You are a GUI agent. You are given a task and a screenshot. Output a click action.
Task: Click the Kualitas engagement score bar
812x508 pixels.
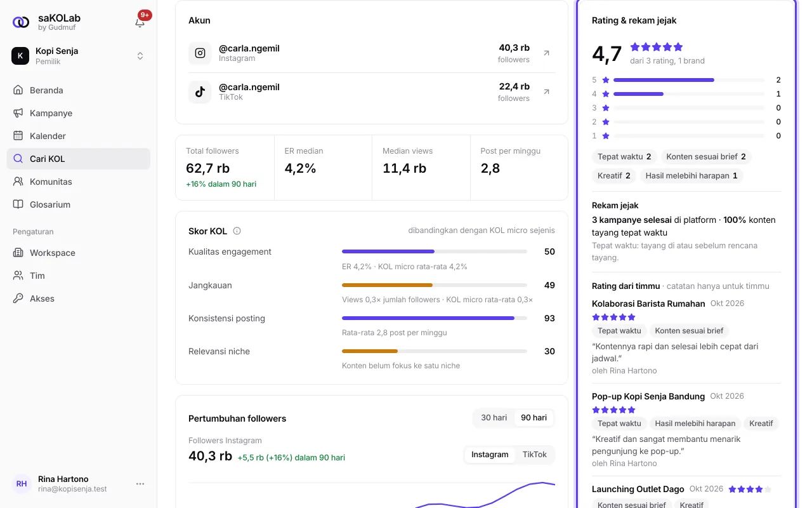435,251
